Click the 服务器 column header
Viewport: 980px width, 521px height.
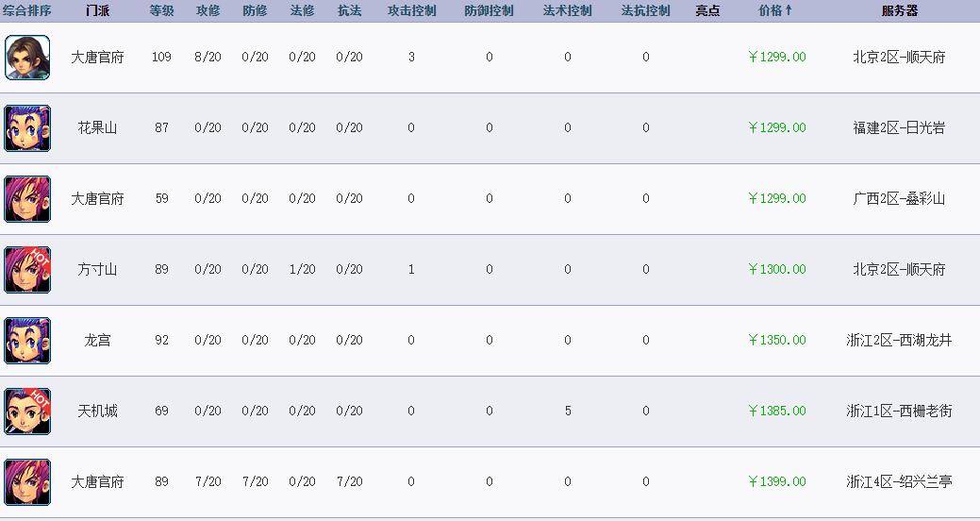coord(899,11)
